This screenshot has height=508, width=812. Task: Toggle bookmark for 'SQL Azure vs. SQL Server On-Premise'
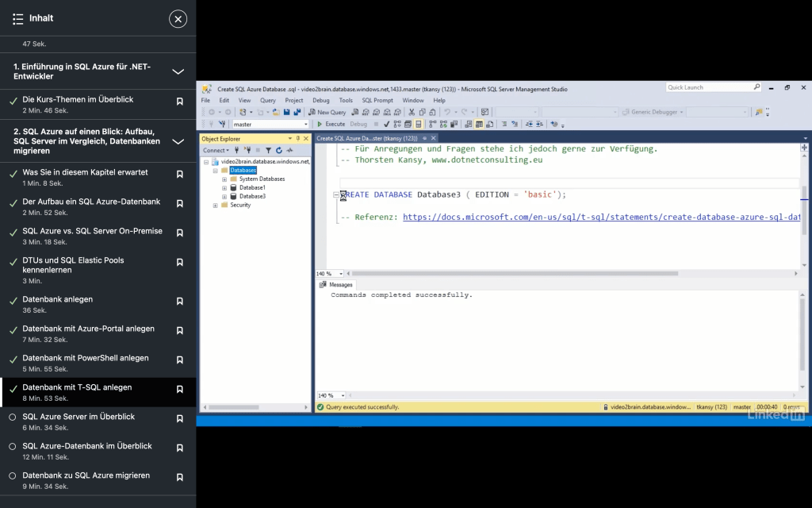pyautogui.click(x=180, y=233)
